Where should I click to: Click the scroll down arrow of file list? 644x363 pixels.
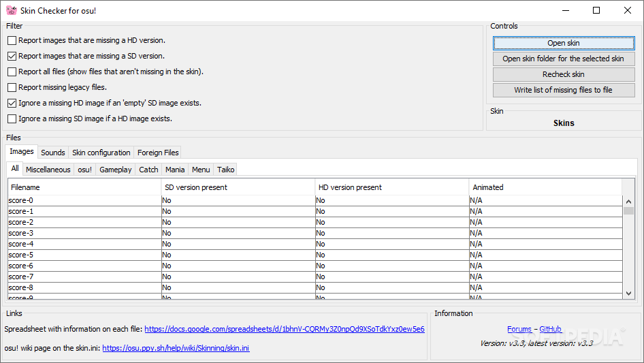point(628,293)
